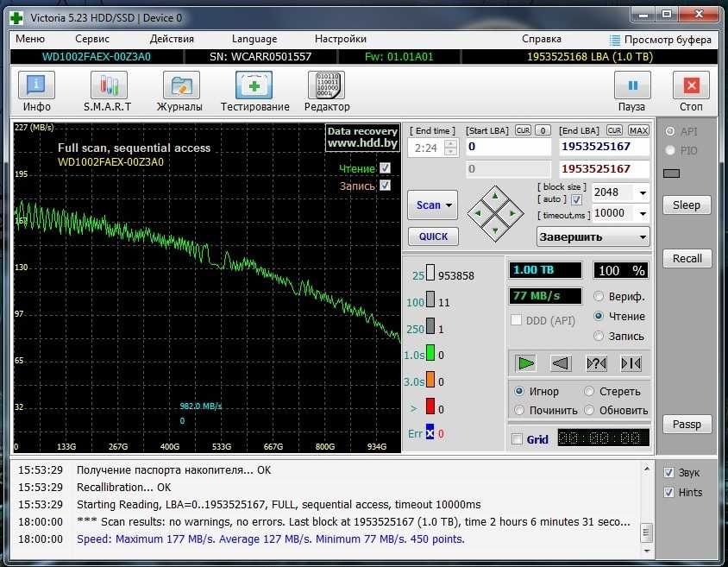The height and width of the screenshot is (567, 728).
Task: Click the Sleep button
Action: click(x=687, y=205)
